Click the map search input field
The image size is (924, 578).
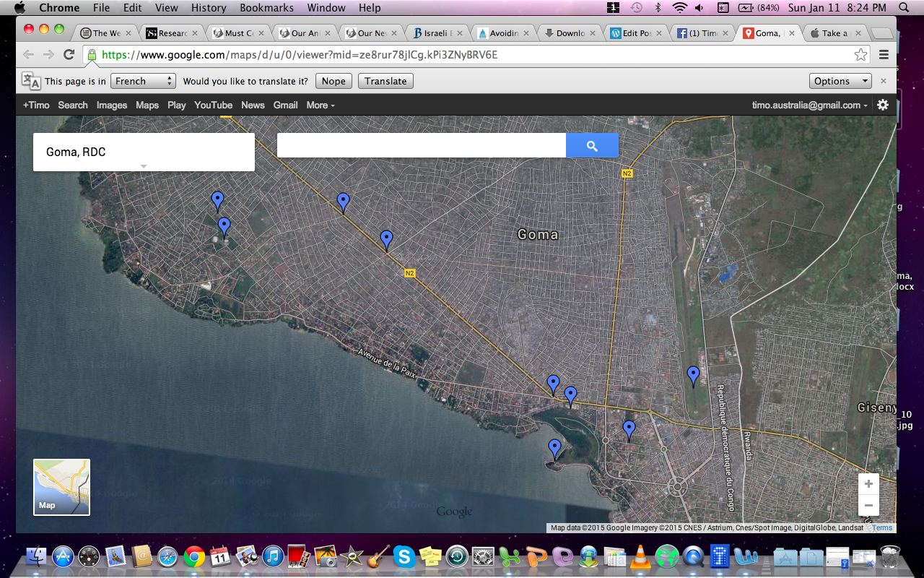coord(421,146)
